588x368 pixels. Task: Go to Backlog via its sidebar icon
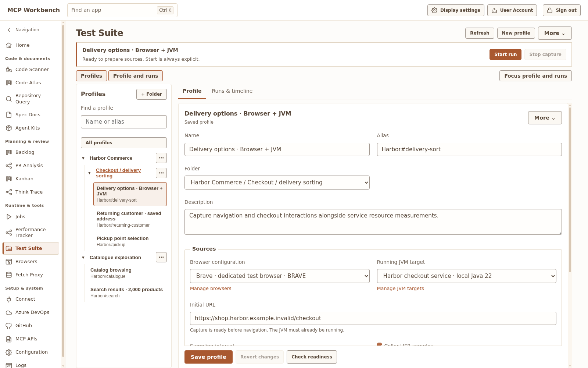point(9,152)
